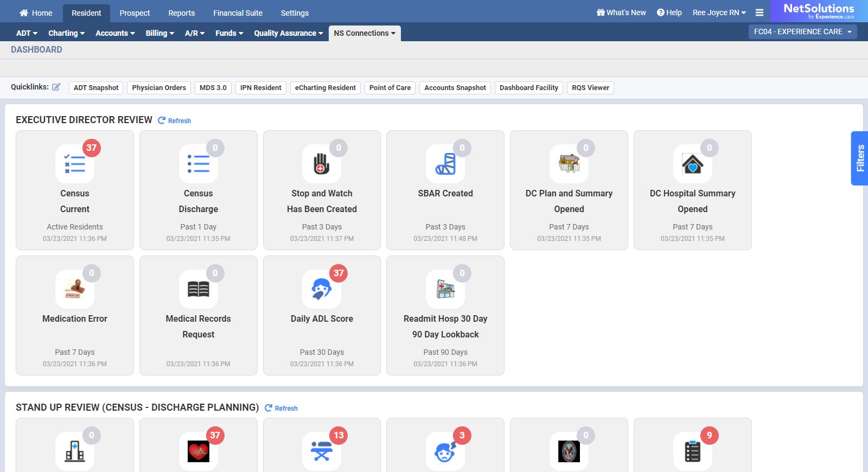Click the red heart monitor icon card
The height and width of the screenshot is (472, 868).
199,451
